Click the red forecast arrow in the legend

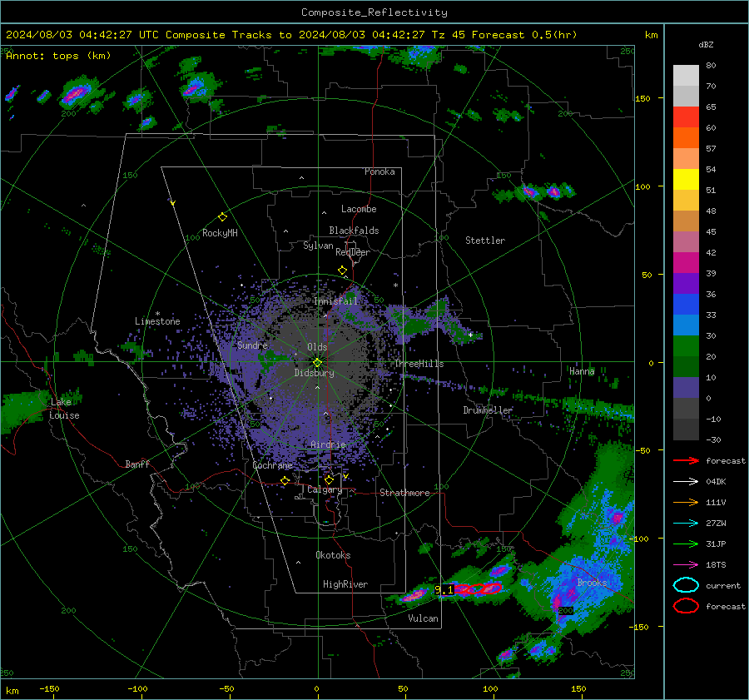tap(686, 460)
